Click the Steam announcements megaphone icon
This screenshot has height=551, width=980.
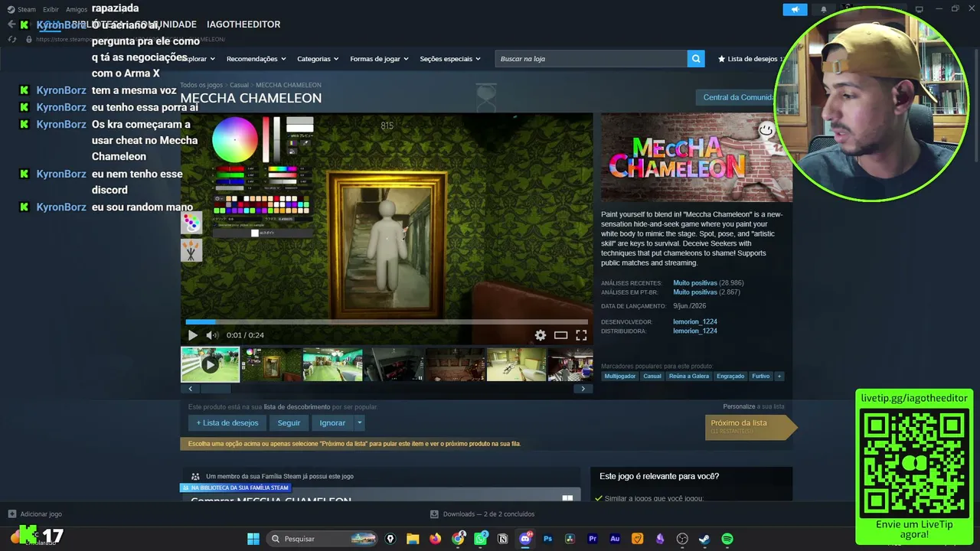coord(795,9)
